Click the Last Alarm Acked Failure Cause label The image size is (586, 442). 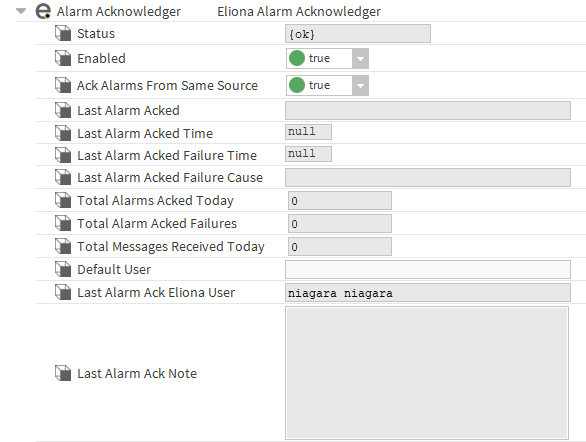[170, 177]
